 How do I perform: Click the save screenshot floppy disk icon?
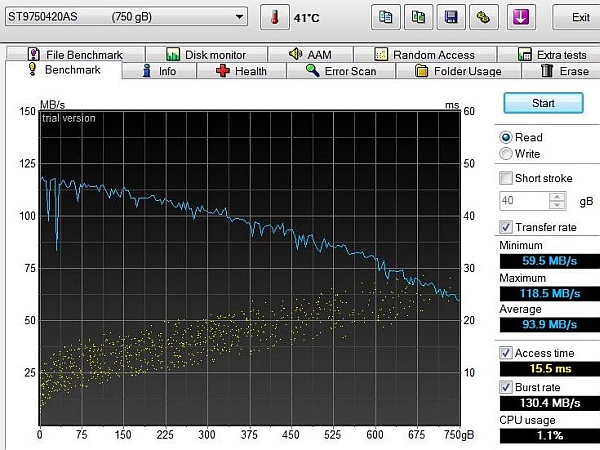coord(451,17)
